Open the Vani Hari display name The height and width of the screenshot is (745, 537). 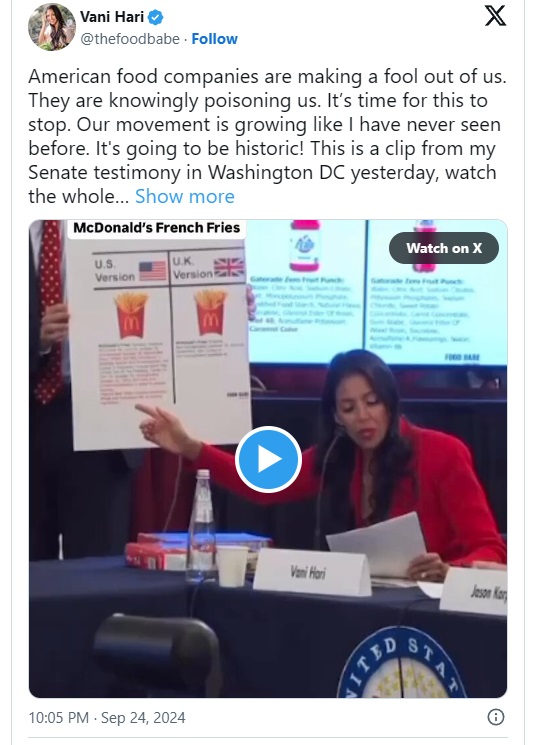click(x=112, y=17)
